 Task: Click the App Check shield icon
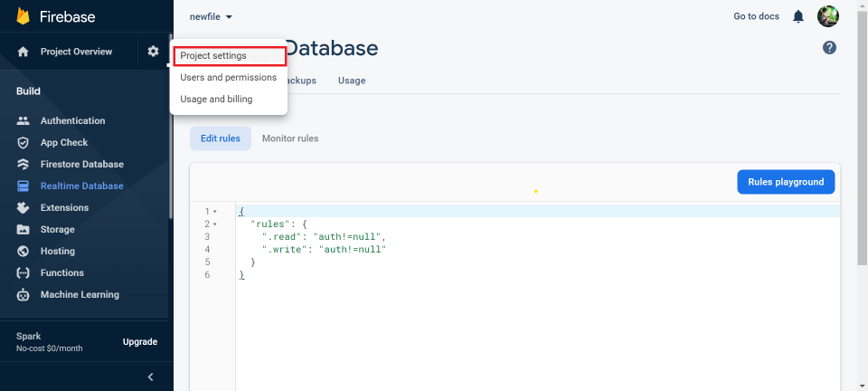click(x=23, y=142)
